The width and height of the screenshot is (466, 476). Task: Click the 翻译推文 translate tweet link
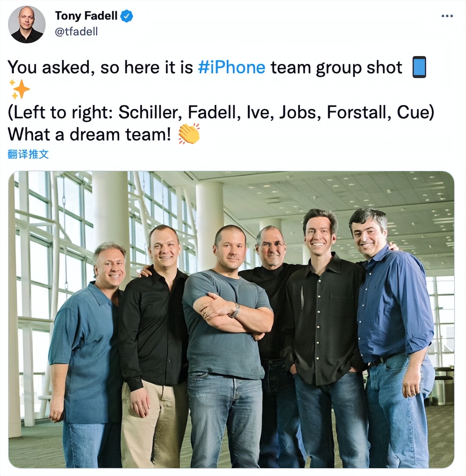28,154
